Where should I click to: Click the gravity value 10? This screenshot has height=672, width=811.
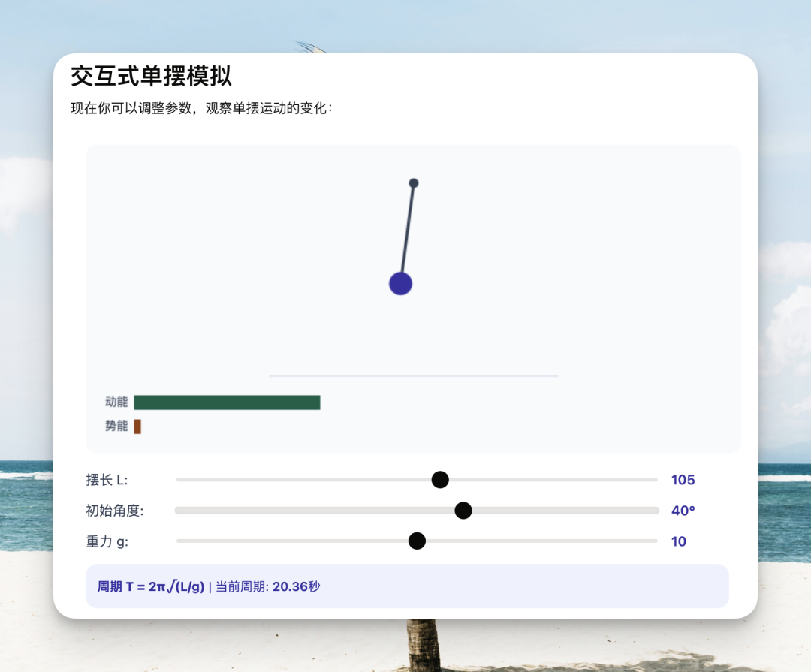coord(678,541)
